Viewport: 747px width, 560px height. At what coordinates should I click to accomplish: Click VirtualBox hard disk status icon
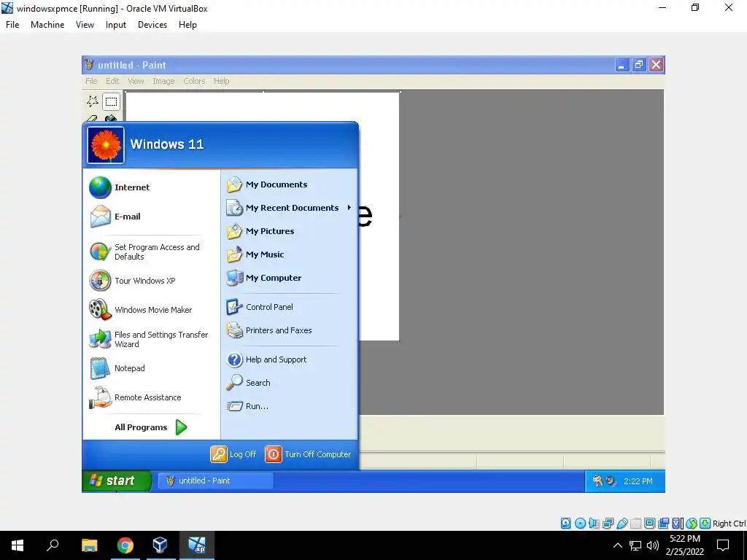(565, 524)
